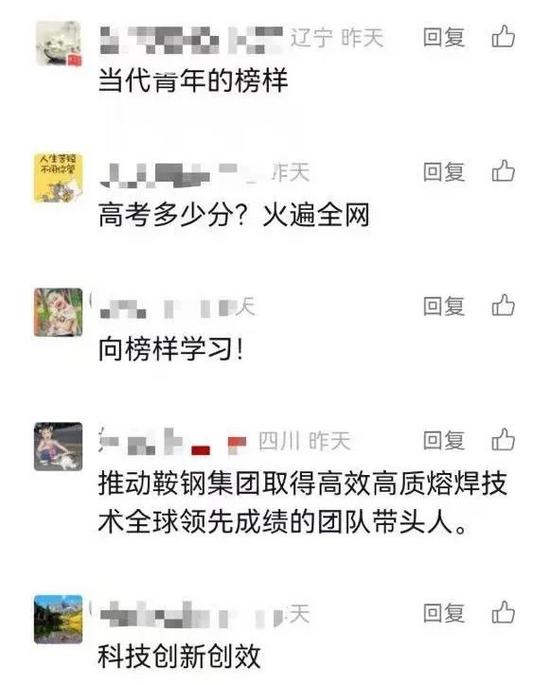Viewport: 550px width, 685px height.
Task: Open the yellow cartoon avatar profile
Action: coord(59,178)
